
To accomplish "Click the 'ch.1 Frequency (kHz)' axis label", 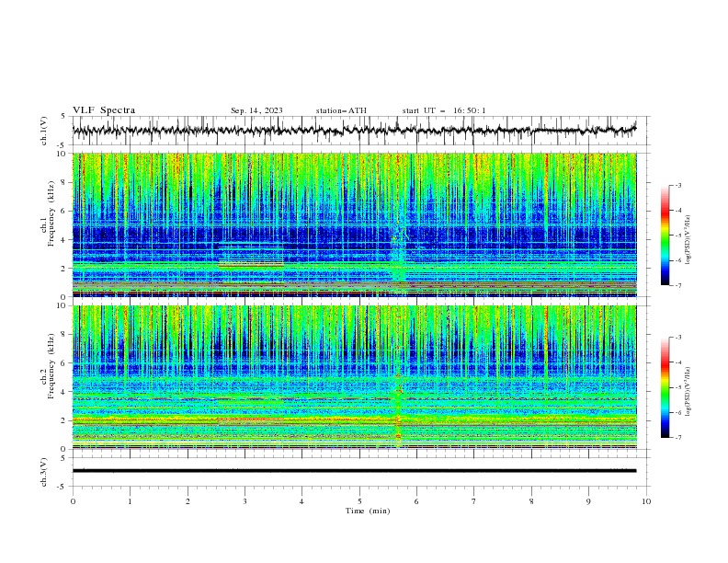I will pos(48,214).
